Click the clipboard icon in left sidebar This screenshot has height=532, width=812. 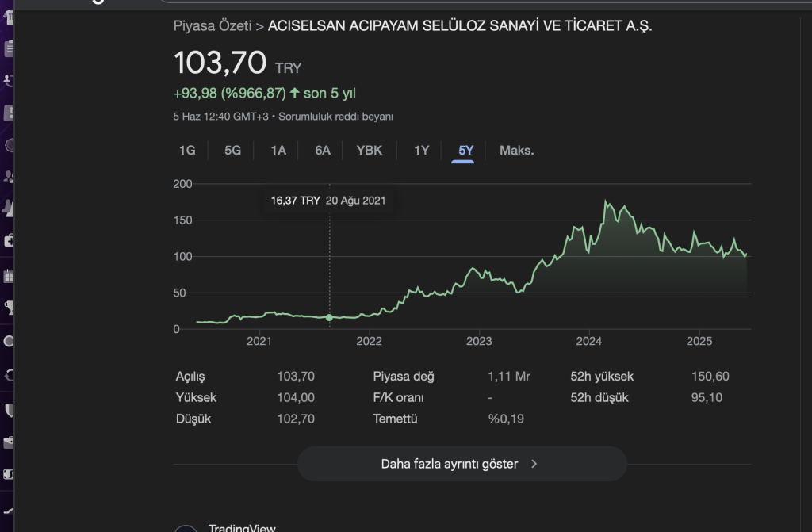pos(9,48)
